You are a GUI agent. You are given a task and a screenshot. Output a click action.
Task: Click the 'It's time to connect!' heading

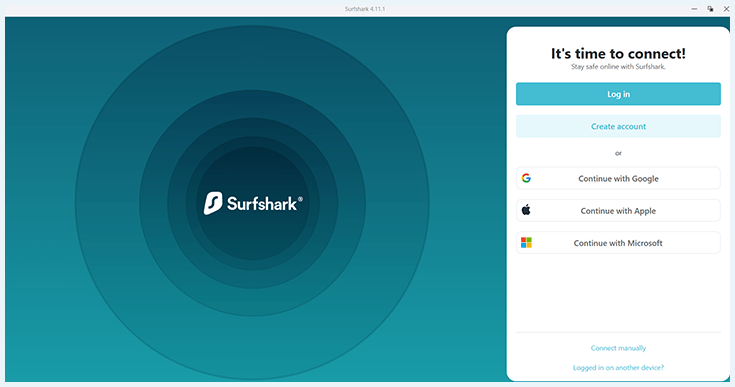(x=618, y=53)
